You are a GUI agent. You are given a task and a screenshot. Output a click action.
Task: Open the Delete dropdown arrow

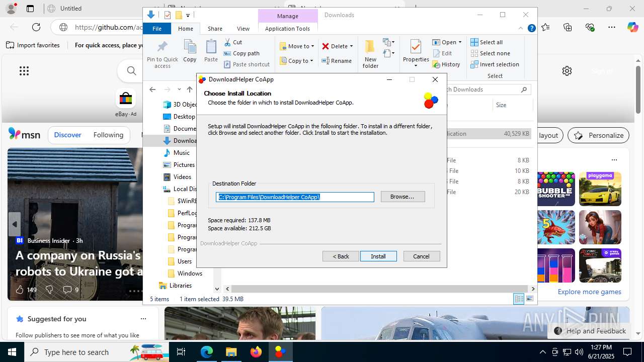point(351,46)
